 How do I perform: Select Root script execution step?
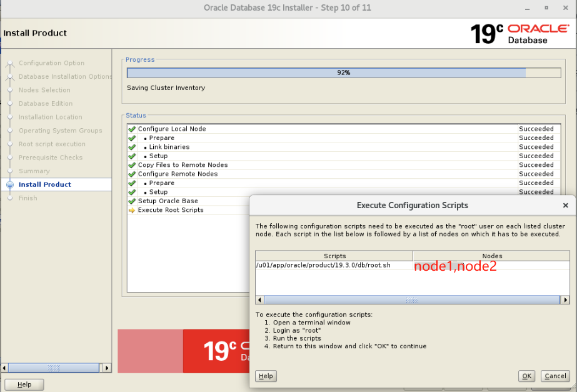[52, 144]
